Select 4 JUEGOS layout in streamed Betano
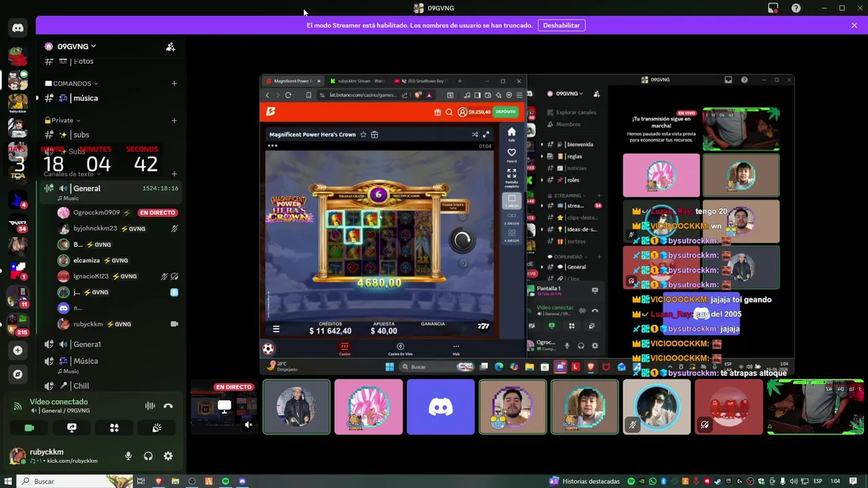Screen dimensions: 868x488 click(512, 235)
